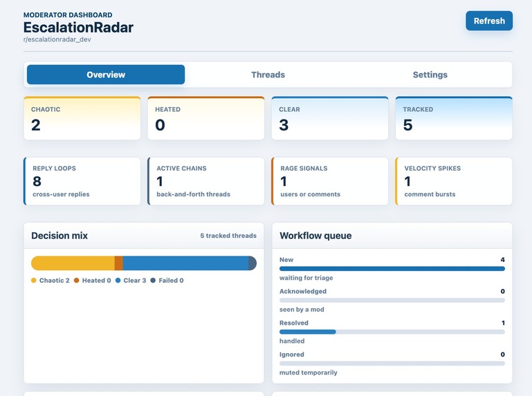The width and height of the screenshot is (532, 396).
Task: Click the 'EscalationRadar' title
Action: point(78,28)
